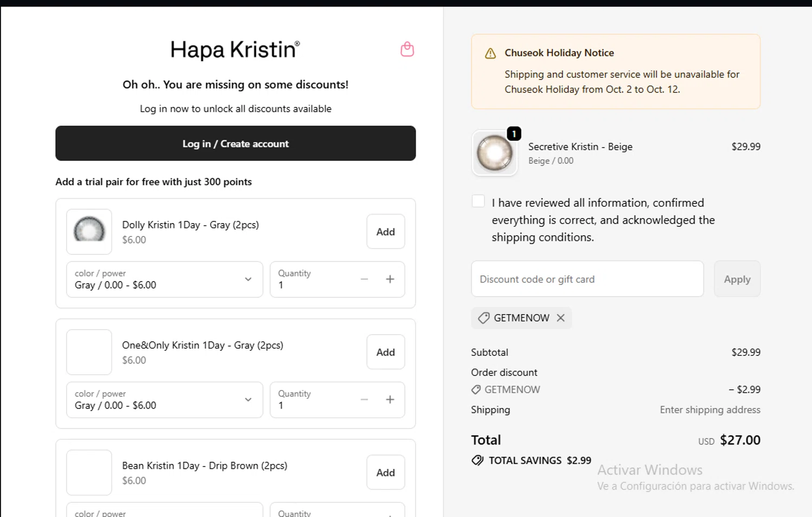Open color/power dropdown for One&Only Kristin
Image resolution: width=812 pixels, height=517 pixels.
click(165, 400)
